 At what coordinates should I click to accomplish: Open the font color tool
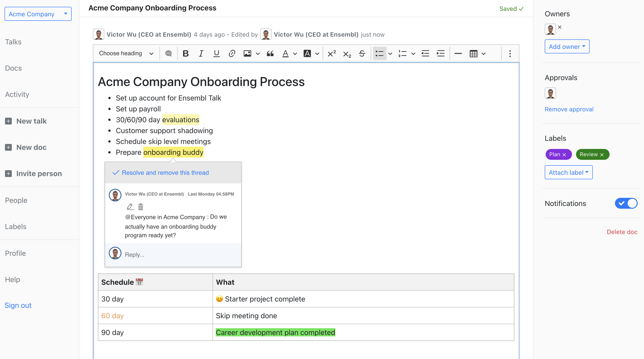click(x=285, y=53)
